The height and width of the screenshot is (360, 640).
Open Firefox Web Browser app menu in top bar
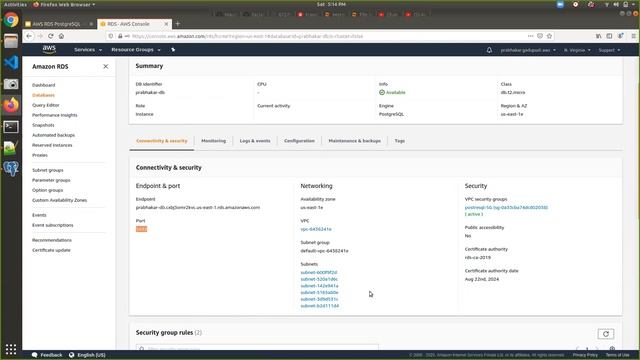click(64, 4)
